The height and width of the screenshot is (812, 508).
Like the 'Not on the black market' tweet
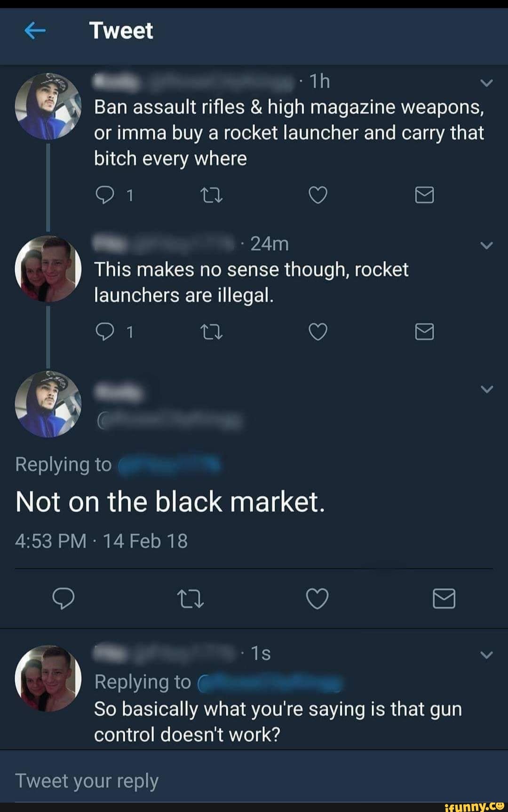click(x=317, y=599)
